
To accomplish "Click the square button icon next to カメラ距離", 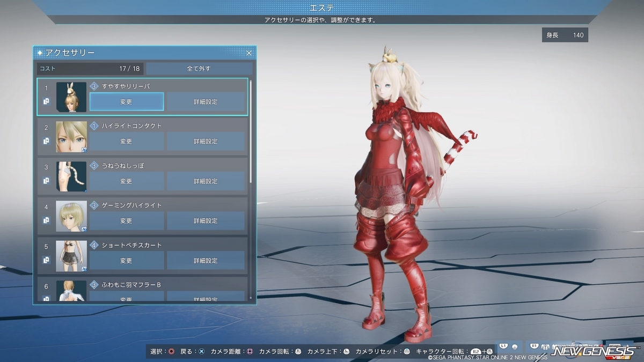I will click(250, 352).
